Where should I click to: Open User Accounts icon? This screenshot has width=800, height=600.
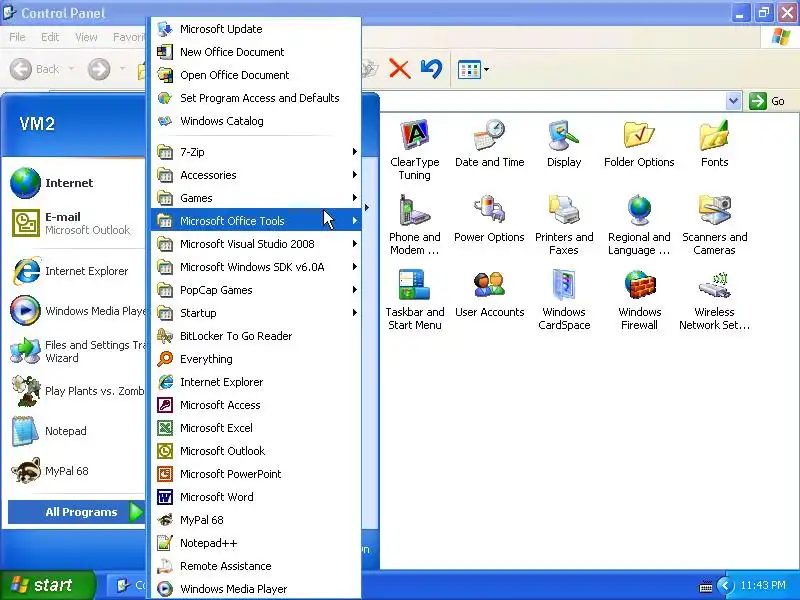489,293
